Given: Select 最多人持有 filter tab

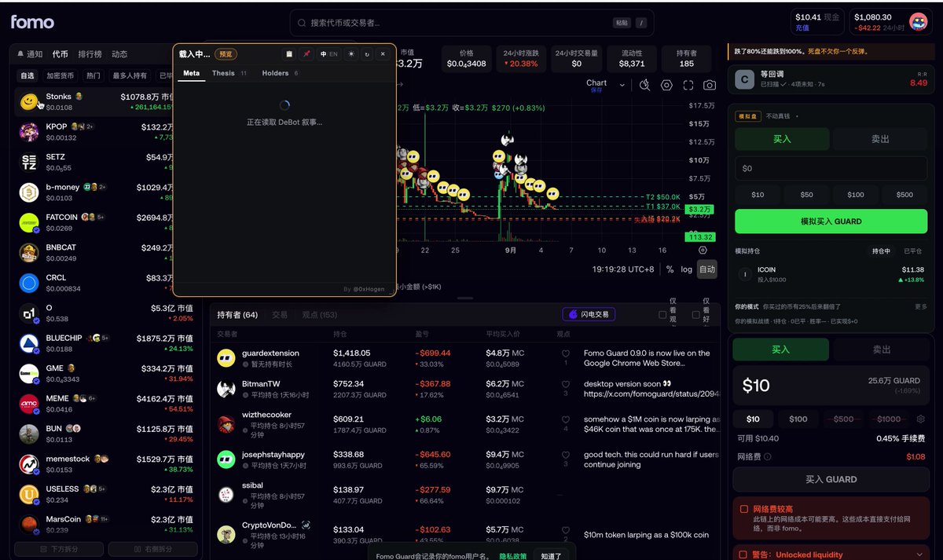Looking at the screenshot, I should coord(130,76).
